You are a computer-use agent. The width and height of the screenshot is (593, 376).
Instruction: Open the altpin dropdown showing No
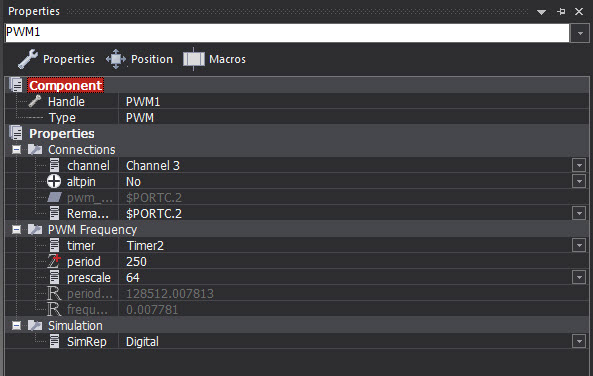point(579,181)
